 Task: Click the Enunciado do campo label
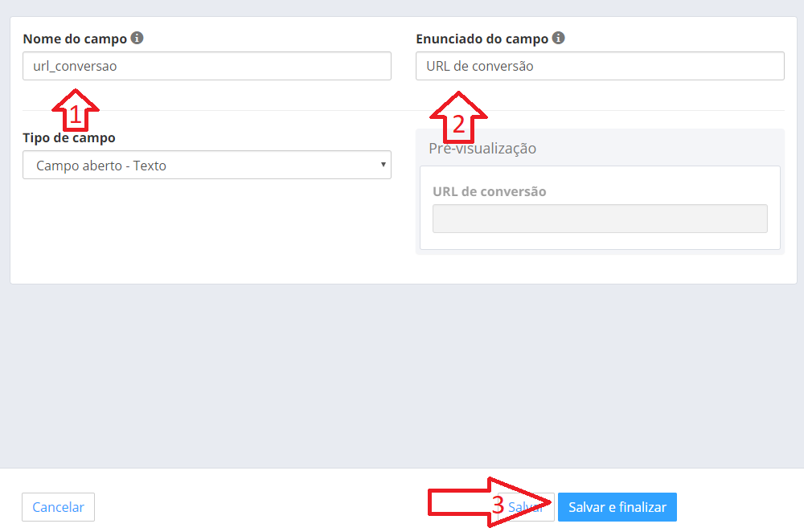[482, 39]
